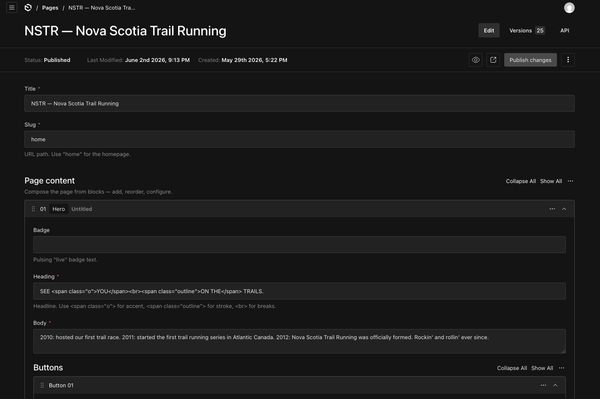Click the Versions count badge 25
Screen dimensions: 600x399
click(540, 30)
